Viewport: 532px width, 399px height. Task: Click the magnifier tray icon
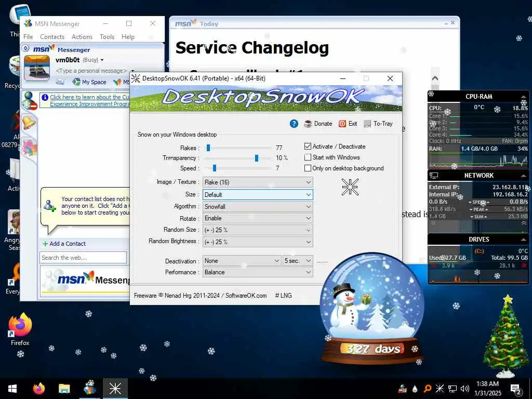(x=428, y=389)
